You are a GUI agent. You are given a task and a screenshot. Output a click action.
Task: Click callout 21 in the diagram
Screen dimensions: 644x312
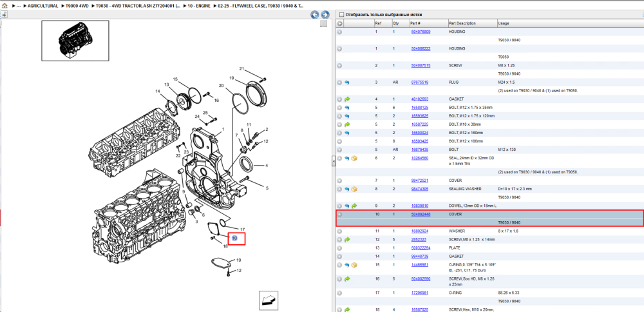242,68
